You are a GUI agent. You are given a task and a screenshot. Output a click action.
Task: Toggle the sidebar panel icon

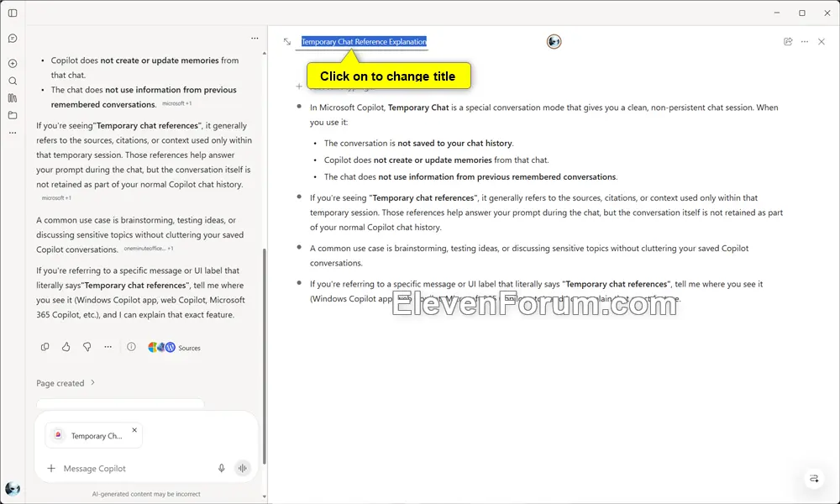(x=13, y=13)
